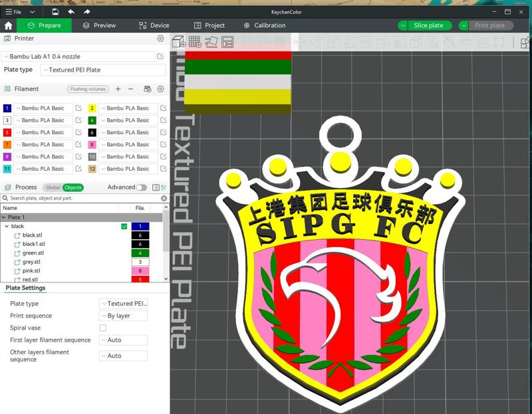Click the Add plate grid icon
The height and width of the screenshot is (414, 532).
click(x=195, y=42)
